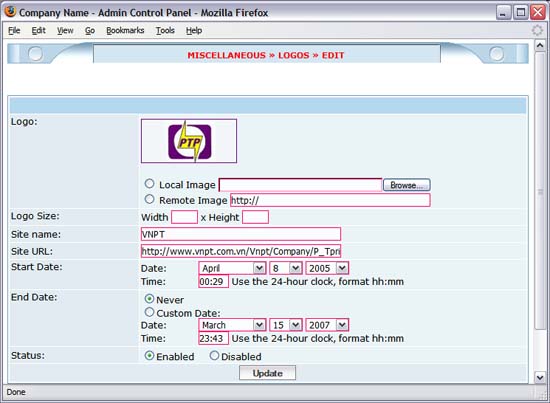Click the MISCELLANEOUS » LOGOS » EDIT heading
This screenshot has height=403, width=550.
coord(266,55)
